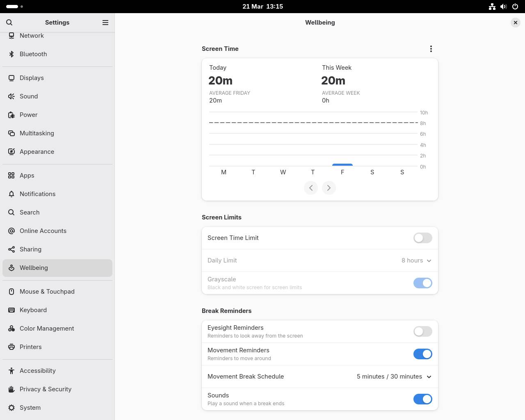Open the Appearance settings panel
Image resolution: width=525 pixels, height=420 pixels.
pos(57,152)
